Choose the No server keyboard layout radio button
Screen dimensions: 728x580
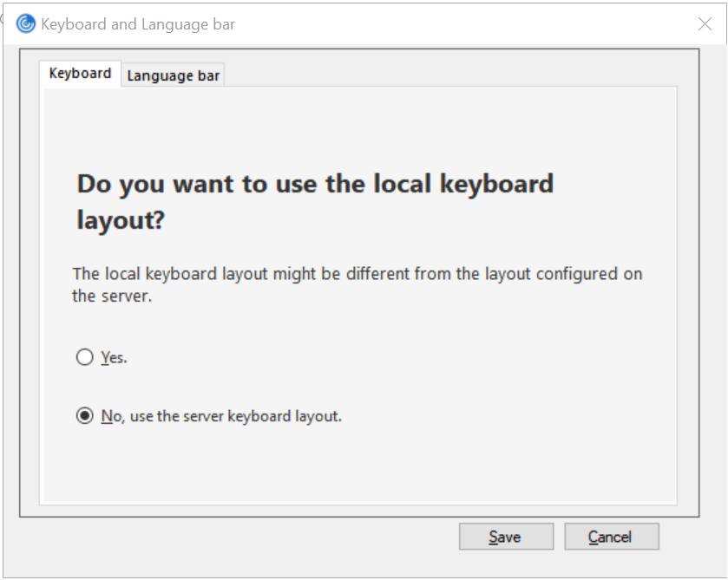coord(84,416)
